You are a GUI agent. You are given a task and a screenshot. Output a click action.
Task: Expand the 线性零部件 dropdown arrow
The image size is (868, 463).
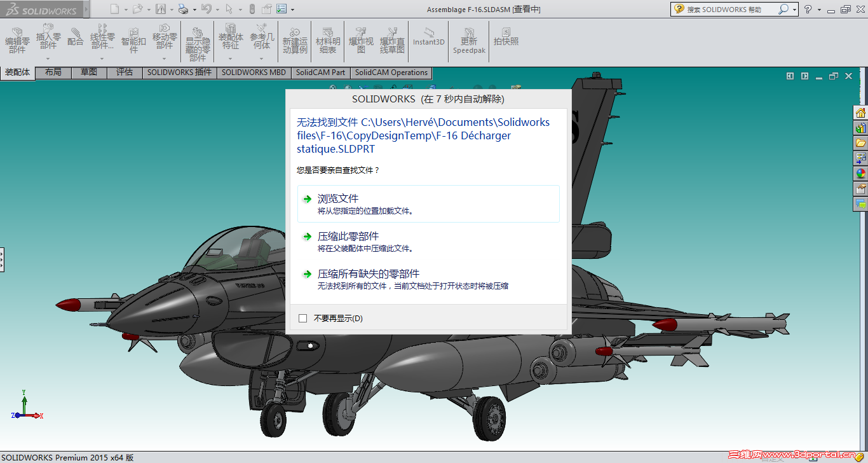pyautogui.click(x=102, y=59)
